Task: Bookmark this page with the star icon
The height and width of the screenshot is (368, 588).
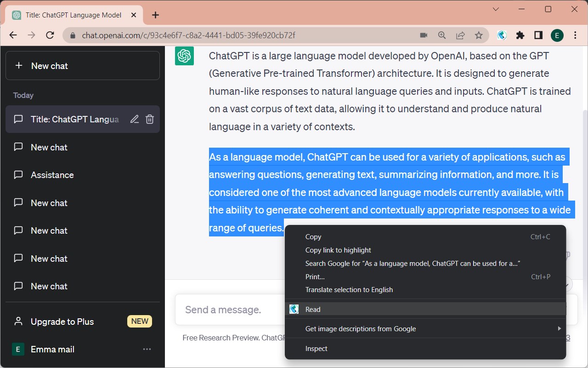Action: [x=479, y=35]
